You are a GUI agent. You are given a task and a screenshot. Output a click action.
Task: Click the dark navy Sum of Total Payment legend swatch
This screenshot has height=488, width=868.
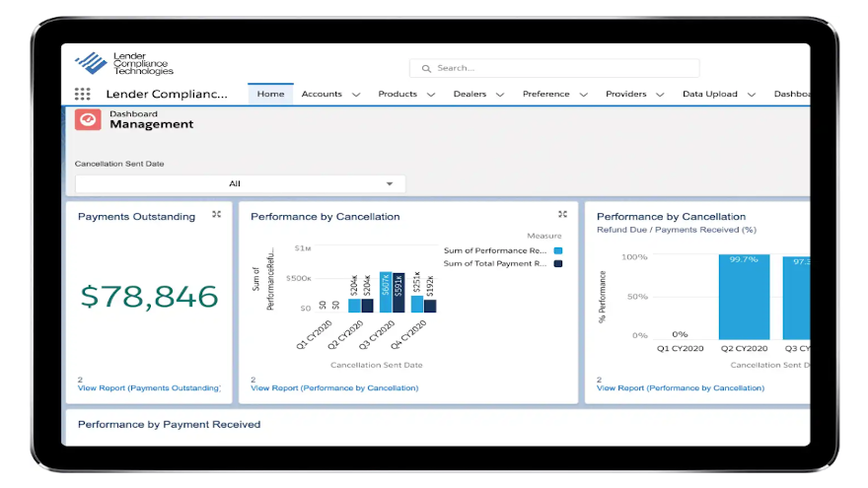pyautogui.click(x=558, y=264)
